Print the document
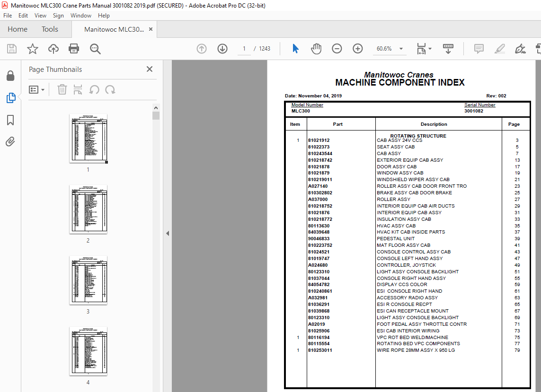 [x=74, y=49]
